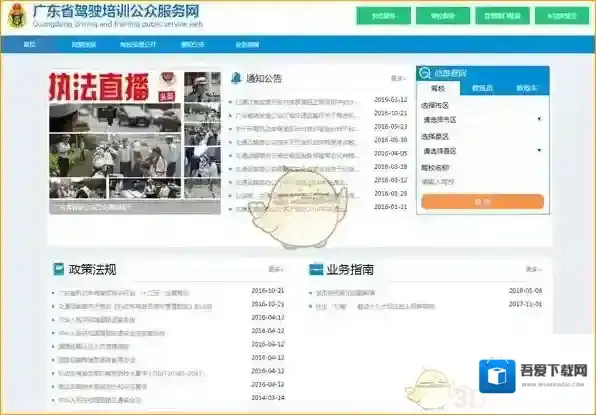This screenshot has width=596, height=415.
Task: Open 业务指南 in the blue navigation bar
Action: [x=247, y=44]
